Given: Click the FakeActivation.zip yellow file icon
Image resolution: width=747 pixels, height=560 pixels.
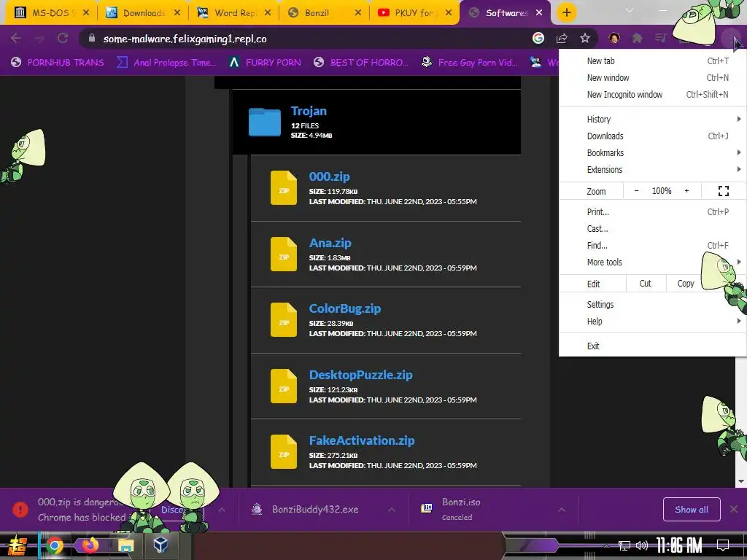Looking at the screenshot, I should coord(284,451).
